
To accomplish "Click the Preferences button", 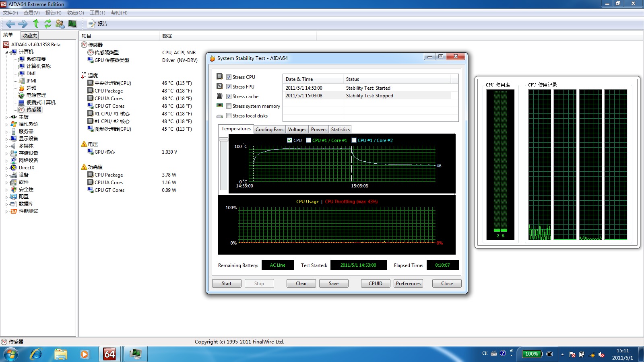I will pos(408,284).
